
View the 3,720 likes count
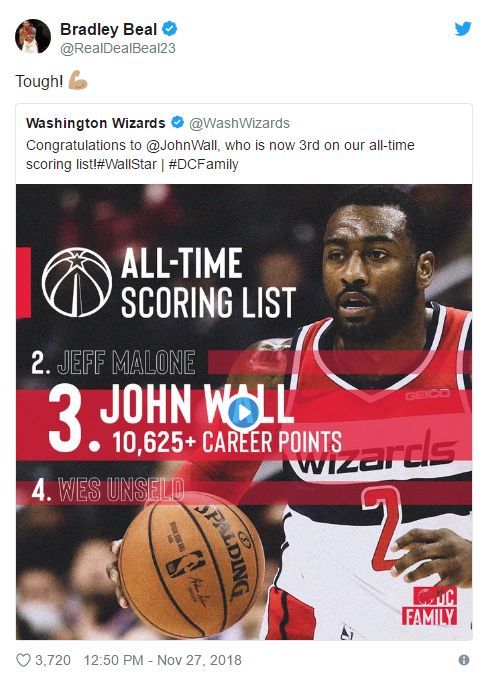(x=53, y=660)
